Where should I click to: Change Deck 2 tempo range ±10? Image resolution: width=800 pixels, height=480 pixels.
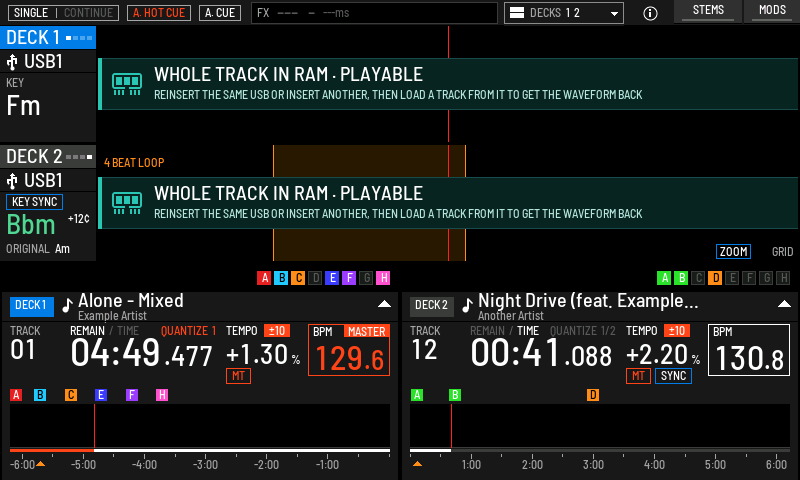[x=677, y=331]
